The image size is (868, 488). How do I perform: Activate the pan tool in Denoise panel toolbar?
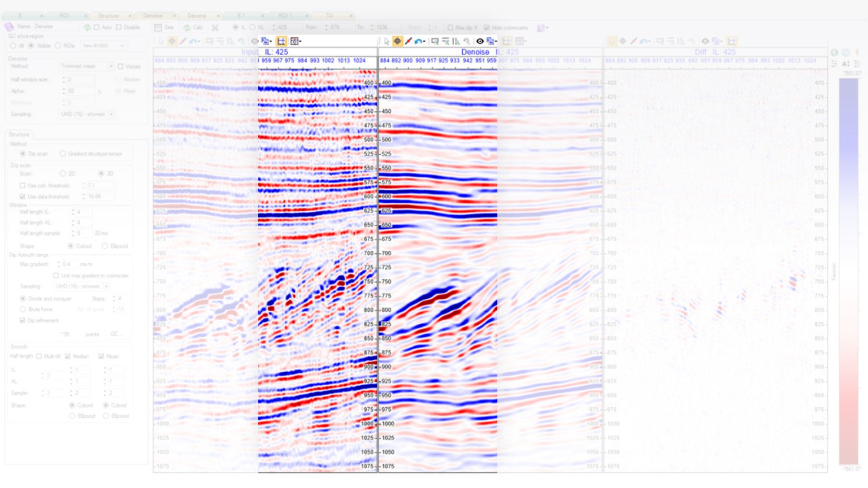click(x=398, y=41)
